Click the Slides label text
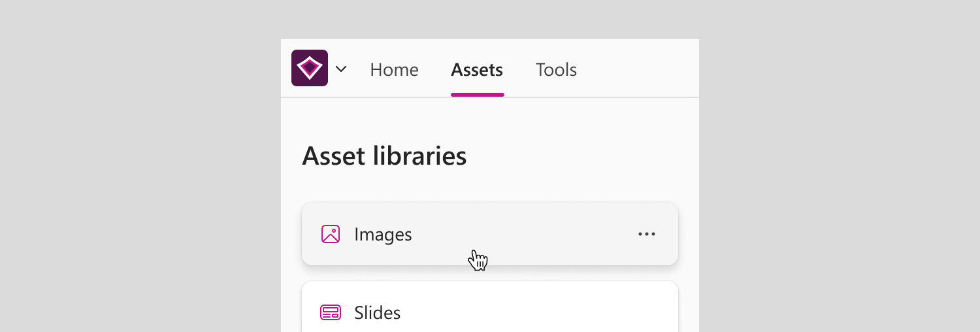This screenshot has height=332, width=980. (x=377, y=312)
